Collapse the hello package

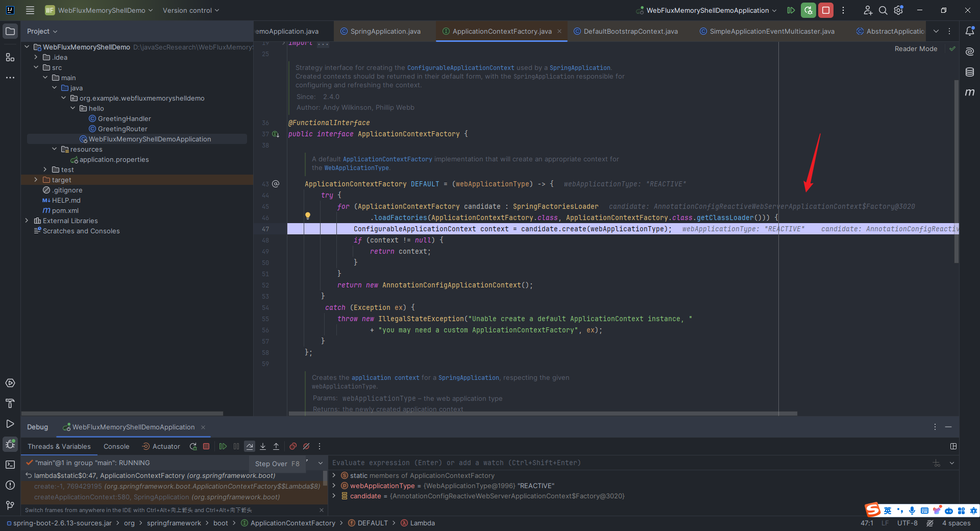[x=73, y=108]
